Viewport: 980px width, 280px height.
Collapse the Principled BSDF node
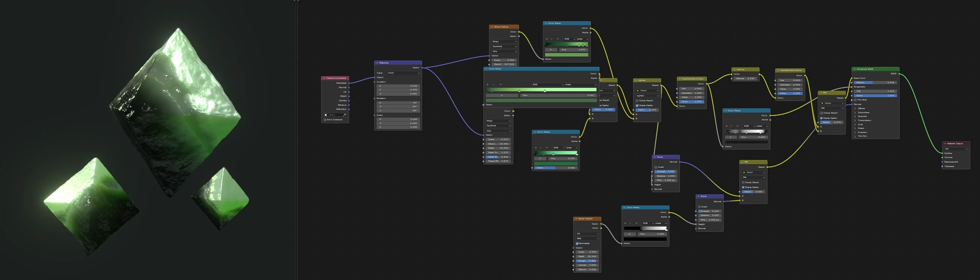click(x=854, y=69)
